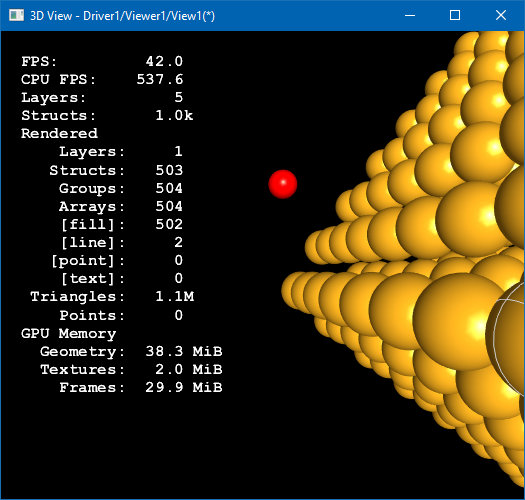Click the [fill] arrays value 502
The height and width of the screenshot is (500, 525).
(x=169, y=224)
